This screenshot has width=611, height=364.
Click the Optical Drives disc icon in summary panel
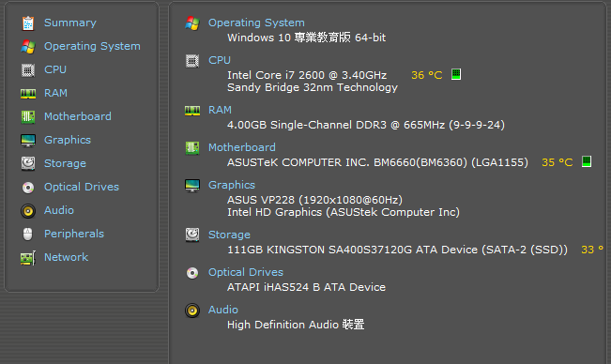pos(192,273)
